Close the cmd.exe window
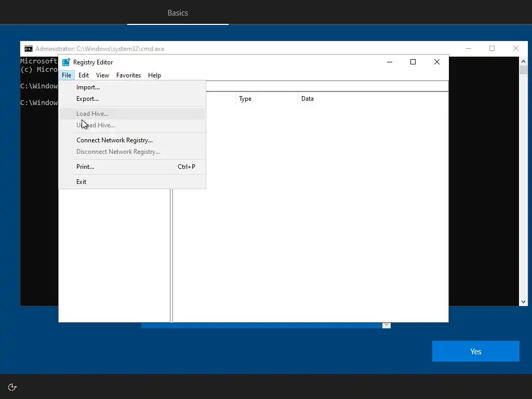Screen dimensions: 532x399 pos(516,48)
